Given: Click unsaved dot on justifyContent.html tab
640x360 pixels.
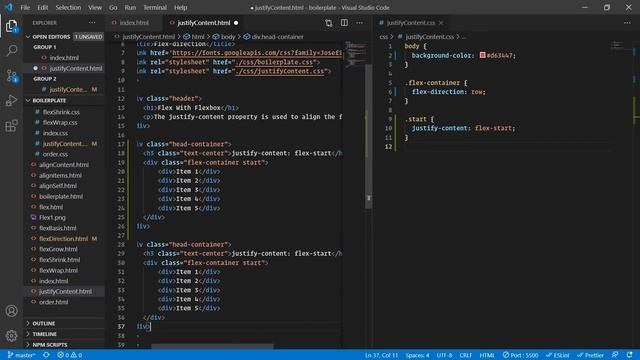Looking at the screenshot, I should tap(236, 23).
